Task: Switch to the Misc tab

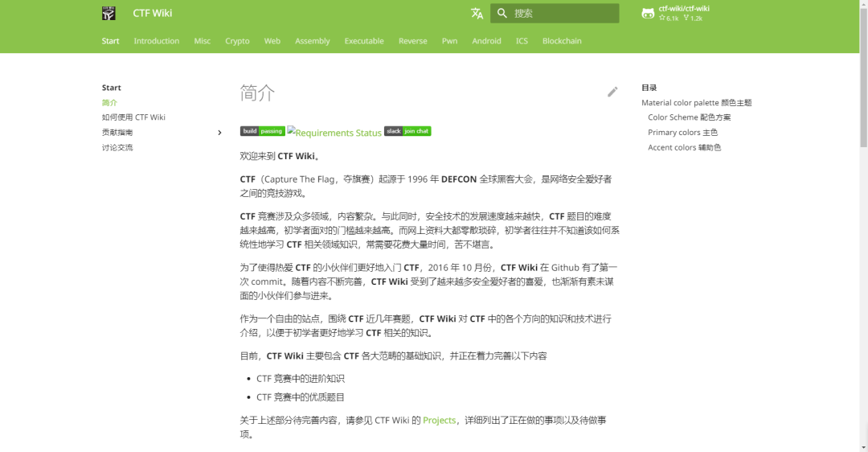Action: pos(202,41)
